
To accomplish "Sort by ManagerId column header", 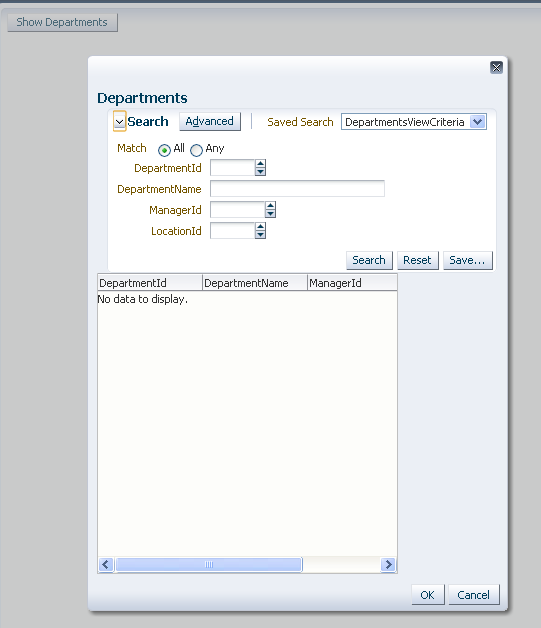I will pos(352,283).
